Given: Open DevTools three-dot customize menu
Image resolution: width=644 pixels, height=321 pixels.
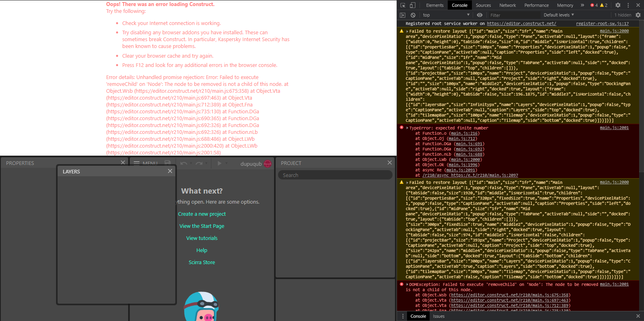Looking at the screenshot, I should [628, 5].
